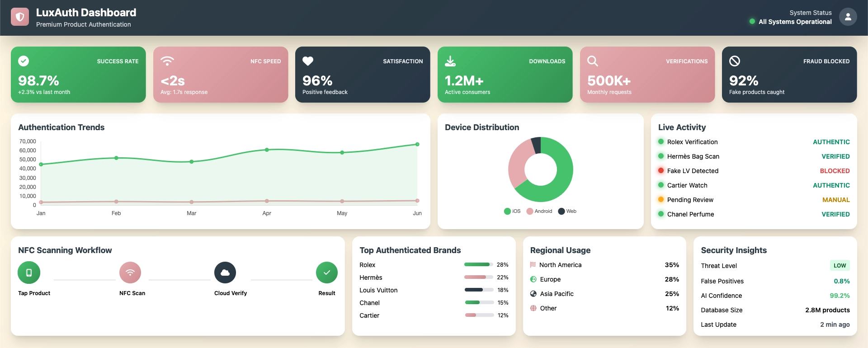The width and height of the screenshot is (868, 348).
Task: Click the Downloads card arrow icon
Action: 450,61
